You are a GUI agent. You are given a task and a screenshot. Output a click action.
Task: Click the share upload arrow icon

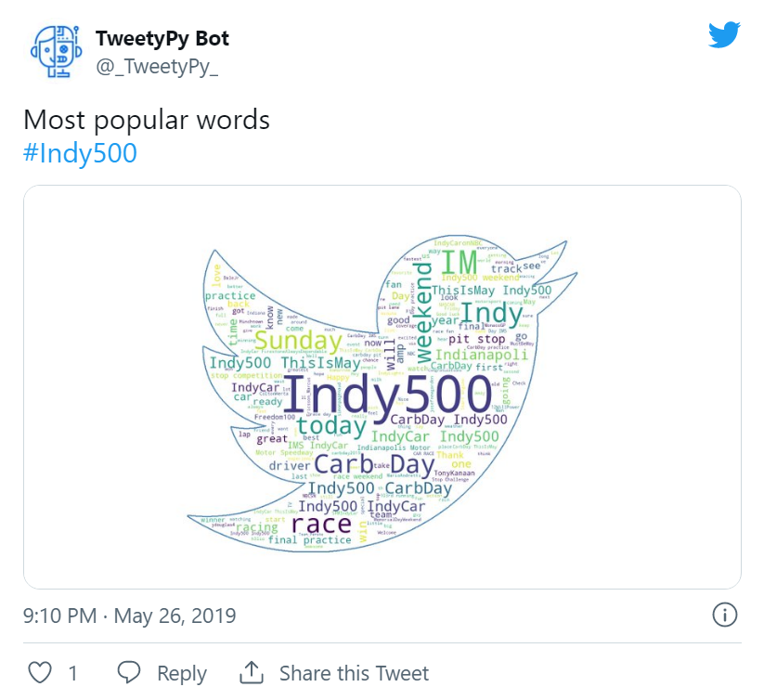point(251,673)
